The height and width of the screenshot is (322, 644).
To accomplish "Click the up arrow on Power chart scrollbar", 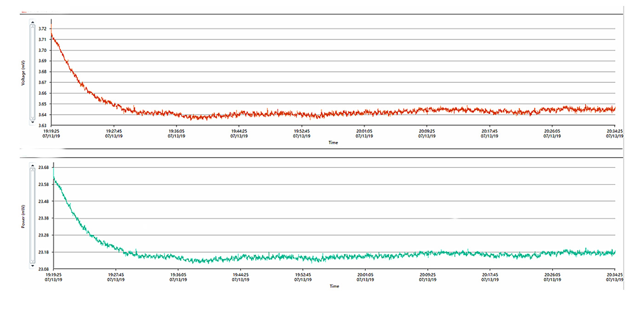I will click(32, 165).
